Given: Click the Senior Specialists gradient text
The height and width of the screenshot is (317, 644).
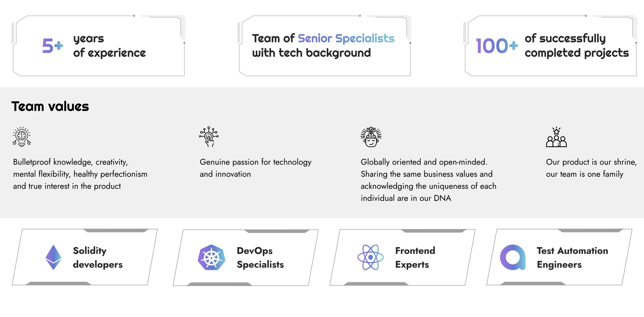Looking at the screenshot, I should [x=346, y=38].
